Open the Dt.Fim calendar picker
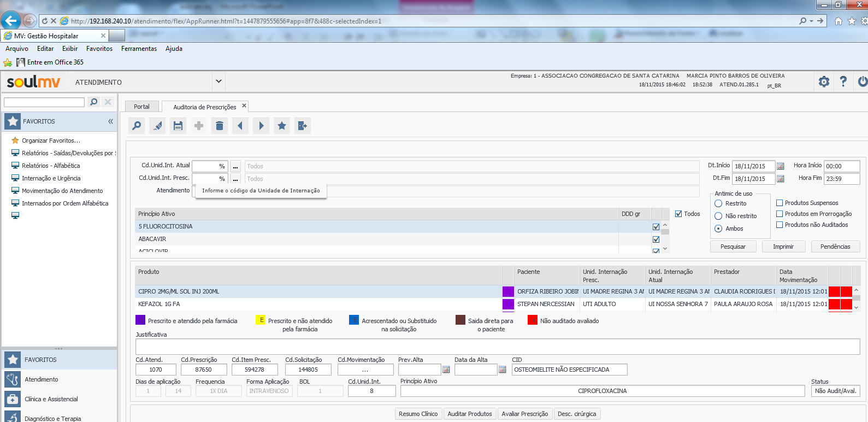The image size is (868, 422). (x=781, y=179)
